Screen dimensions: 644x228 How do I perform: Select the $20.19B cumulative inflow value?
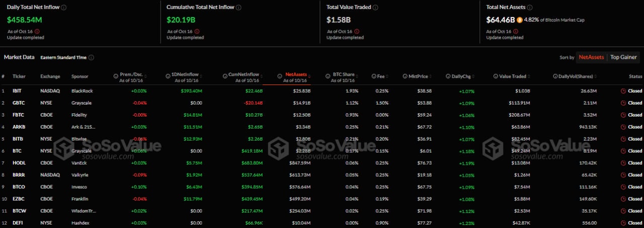coord(182,20)
